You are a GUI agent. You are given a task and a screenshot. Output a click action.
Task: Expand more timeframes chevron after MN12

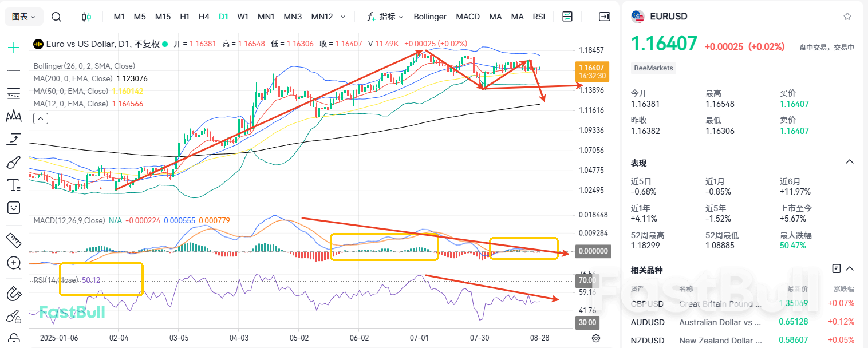(344, 17)
